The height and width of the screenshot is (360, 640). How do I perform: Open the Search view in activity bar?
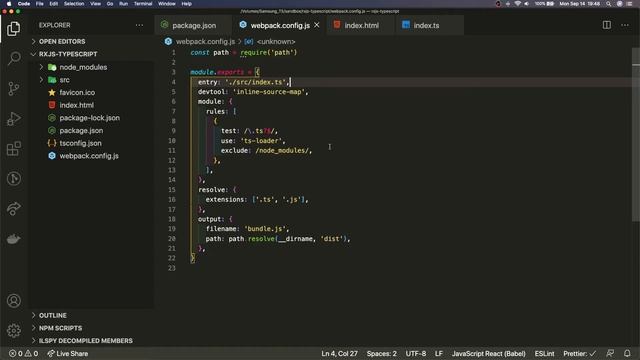pos(13,58)
